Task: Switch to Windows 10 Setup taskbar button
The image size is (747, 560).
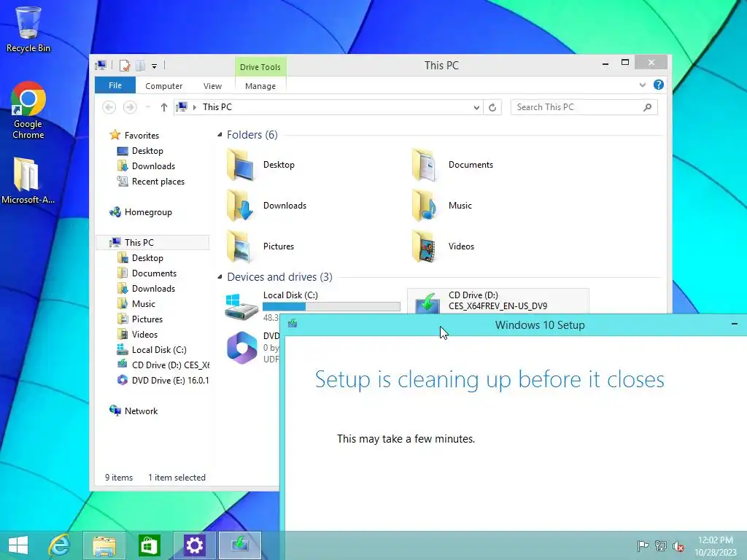Action: pyautogui.click(x=240, y=545)
